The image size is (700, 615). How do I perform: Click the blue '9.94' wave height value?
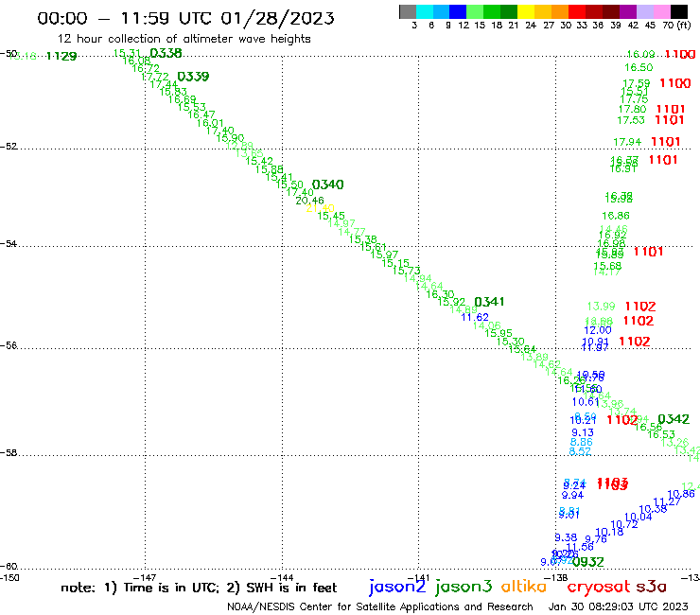[x=572, y=495]
